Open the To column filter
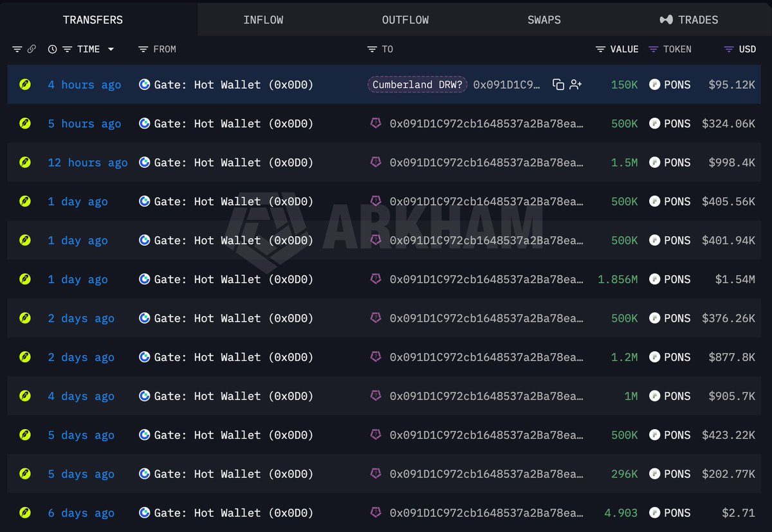The height and width of the screenshot is (532, 772). coord(372,49)
